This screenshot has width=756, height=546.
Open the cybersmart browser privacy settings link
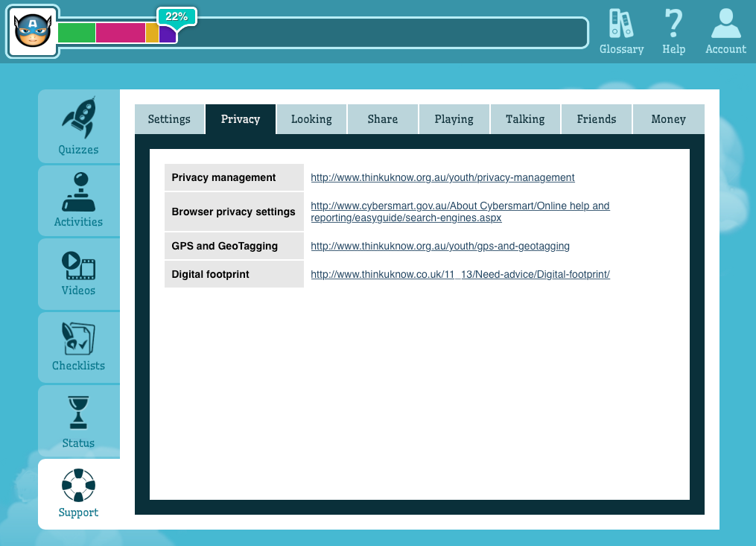(460, 206)
